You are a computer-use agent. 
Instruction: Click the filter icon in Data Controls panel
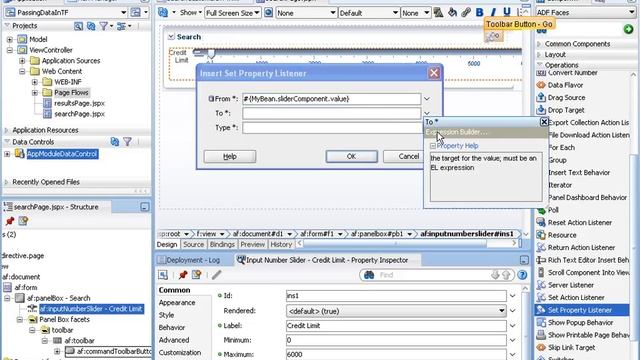127,142
